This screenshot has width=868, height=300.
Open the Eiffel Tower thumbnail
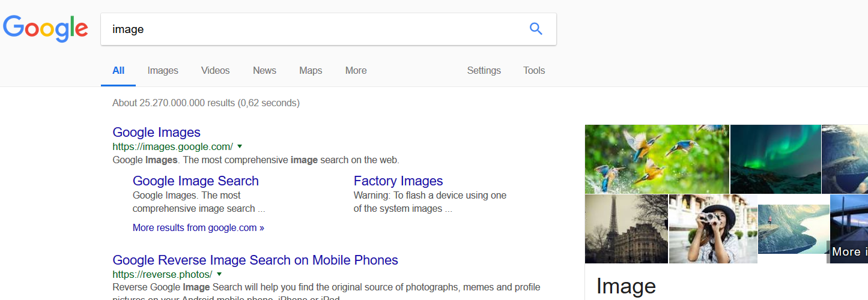click(x=627, y=229)
